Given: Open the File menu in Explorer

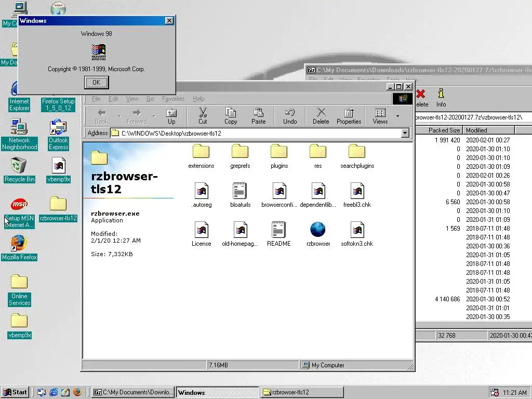Looking at the screenshot, I should coord(96,99).
